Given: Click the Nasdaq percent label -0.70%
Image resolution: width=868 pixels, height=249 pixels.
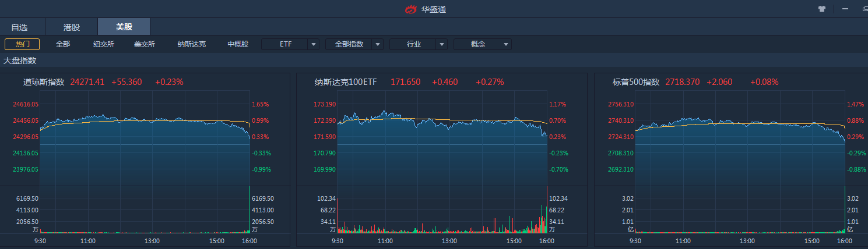Looking at the screenshot, I should point(558,170).
